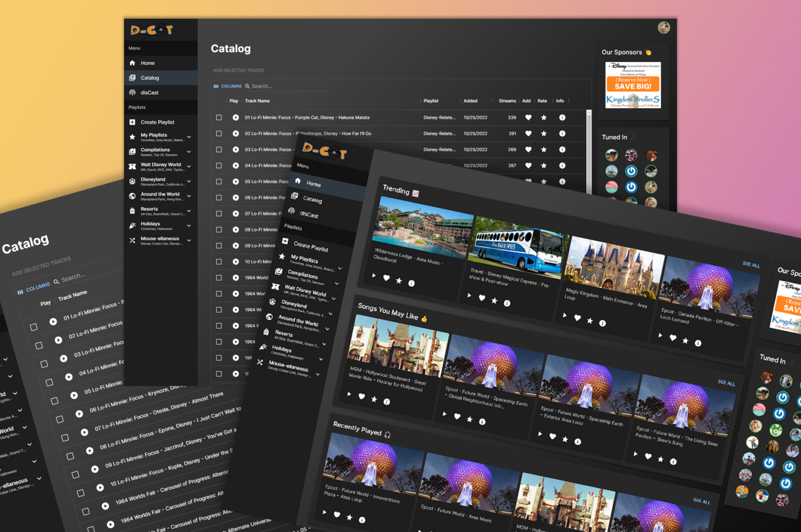Click the user avatar in top right corner
This screenshot has height=532, width=801.
pos(663,28)
